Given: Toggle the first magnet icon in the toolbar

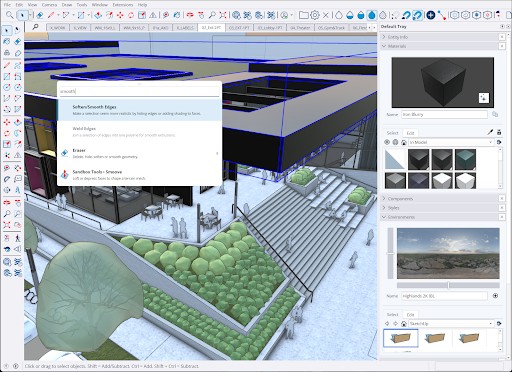Looking at the screenshot, I should coord(406,15).
